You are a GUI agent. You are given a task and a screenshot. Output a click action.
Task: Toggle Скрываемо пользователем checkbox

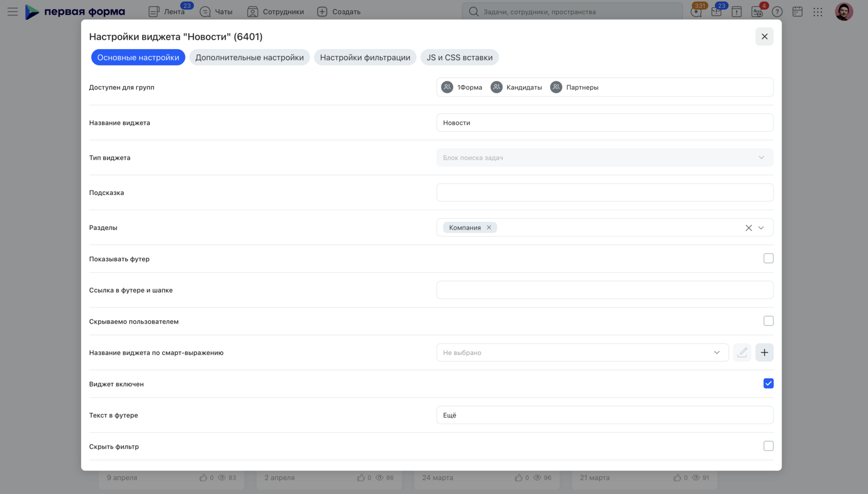768,321
